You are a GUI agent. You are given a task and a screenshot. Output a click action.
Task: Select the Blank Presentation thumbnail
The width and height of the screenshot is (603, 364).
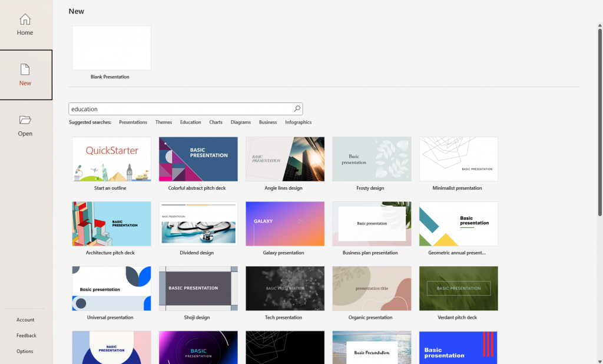[x=111, y=48]
